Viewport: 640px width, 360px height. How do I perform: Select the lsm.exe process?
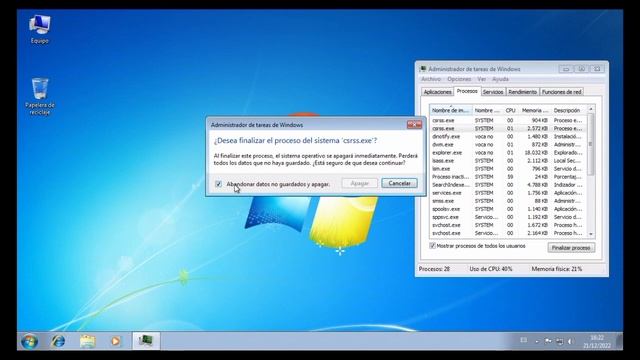(508, 169)
